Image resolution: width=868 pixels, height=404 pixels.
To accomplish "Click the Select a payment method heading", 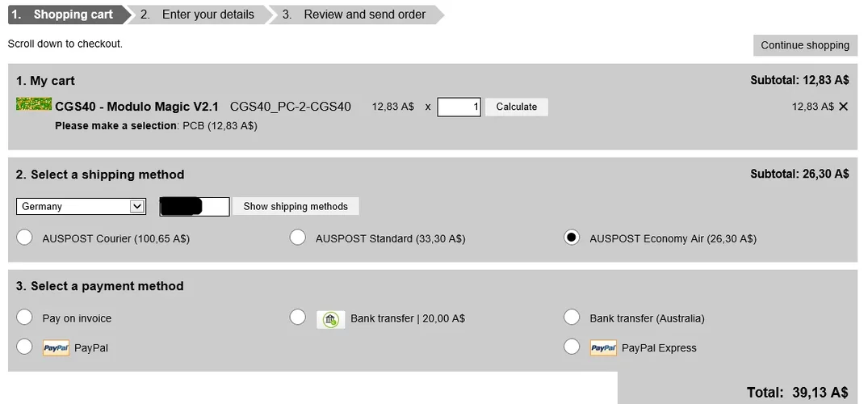I will click(99, 287).
